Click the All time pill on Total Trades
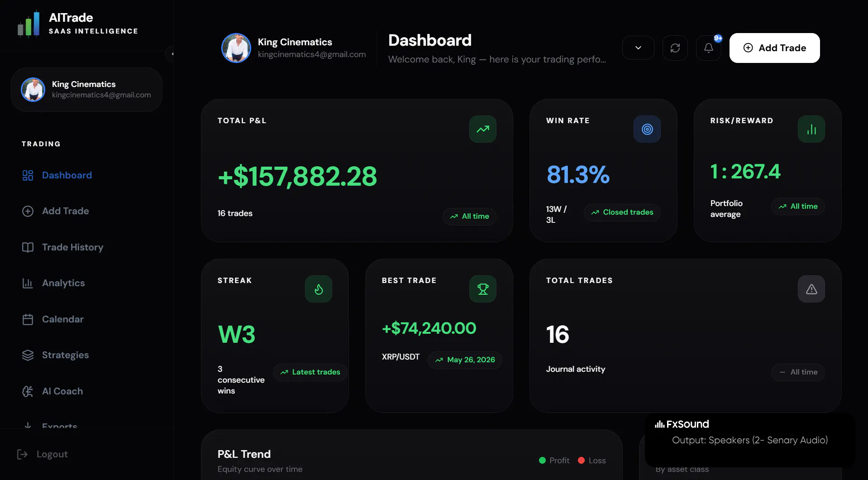 click(x=798, y=372)
